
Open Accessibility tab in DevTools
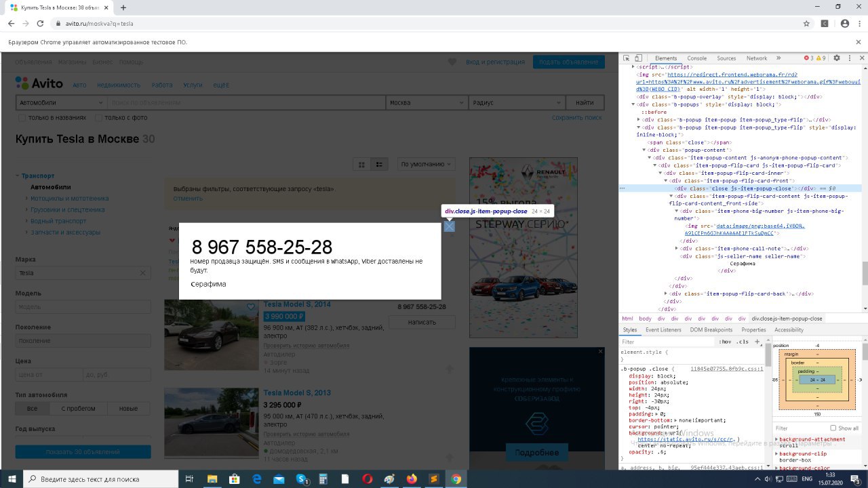(789, 330)
